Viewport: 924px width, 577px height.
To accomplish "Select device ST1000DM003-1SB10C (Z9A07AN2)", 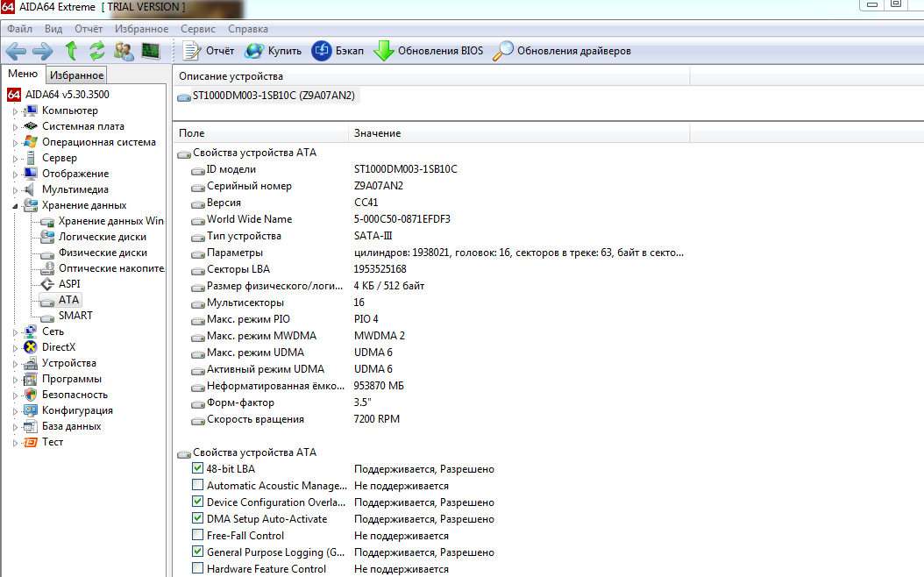I will click(267, 96).
